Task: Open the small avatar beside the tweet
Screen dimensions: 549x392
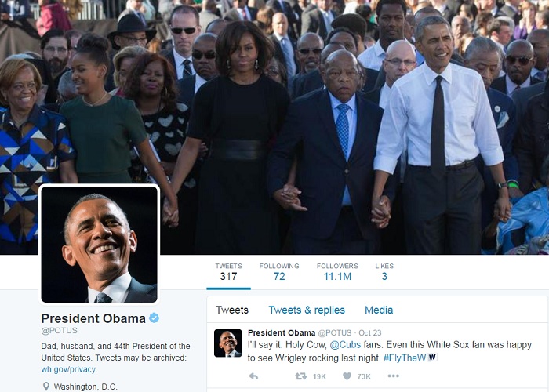Action: [x=228, y=343]
